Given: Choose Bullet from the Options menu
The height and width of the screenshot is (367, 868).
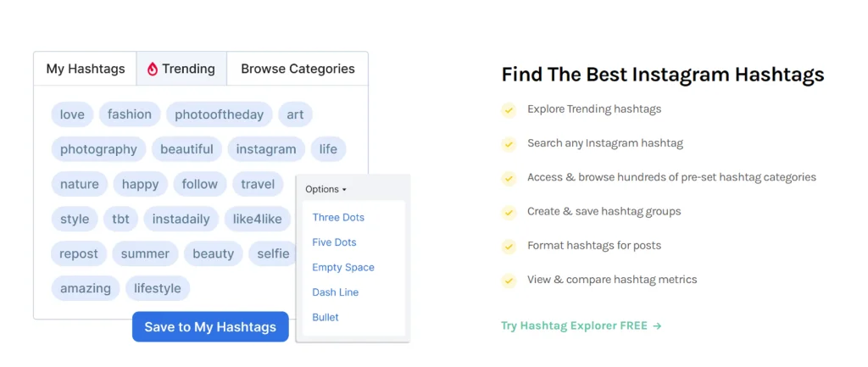Looking at the screenshot, I should tap(325, 317).
